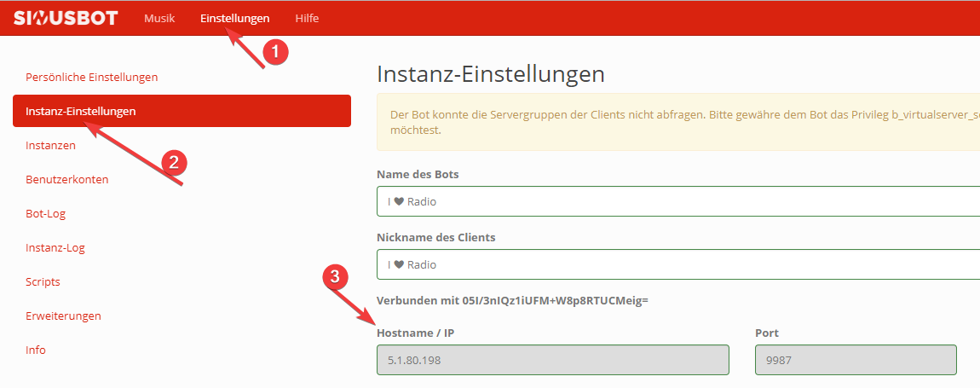Open the Hilfe menu
The width and height of the screenshot is (980, 388).
coord(307,18)
